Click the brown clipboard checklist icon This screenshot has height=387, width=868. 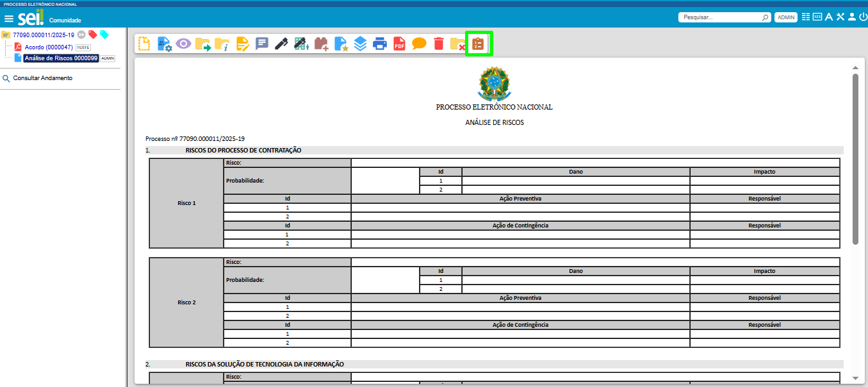[x=478, y=44]
